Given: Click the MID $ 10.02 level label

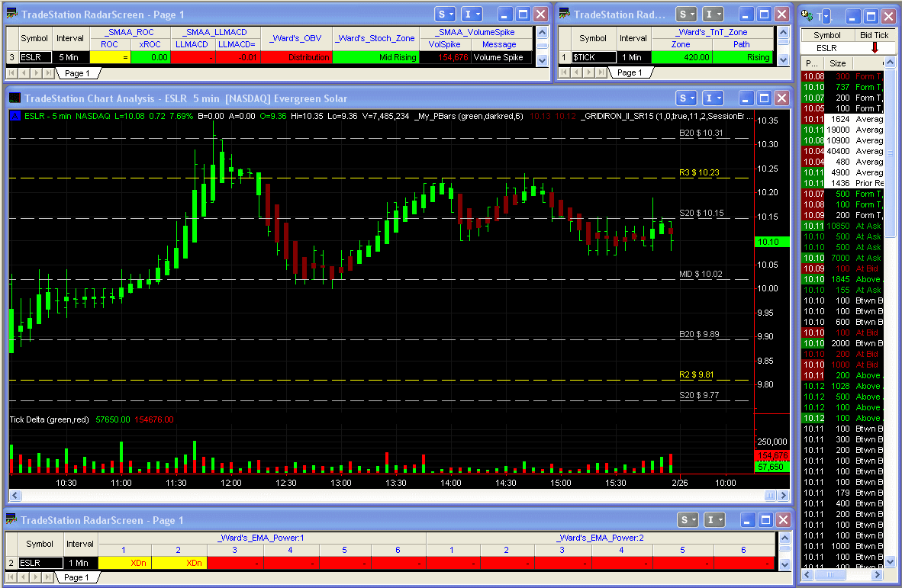Looking at the screenshot, I should pyautogui.click(x=700, y=274).
